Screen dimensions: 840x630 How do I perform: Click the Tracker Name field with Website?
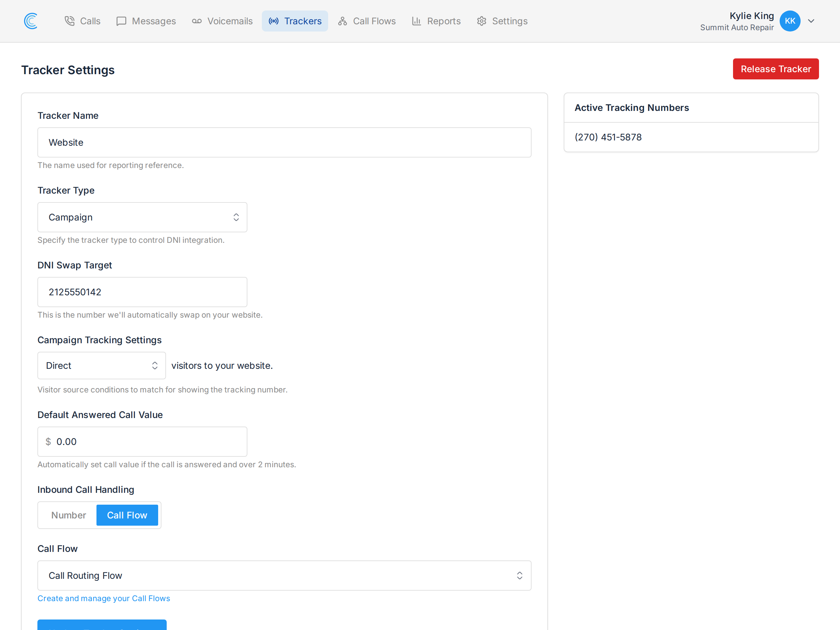pos(284,142)
